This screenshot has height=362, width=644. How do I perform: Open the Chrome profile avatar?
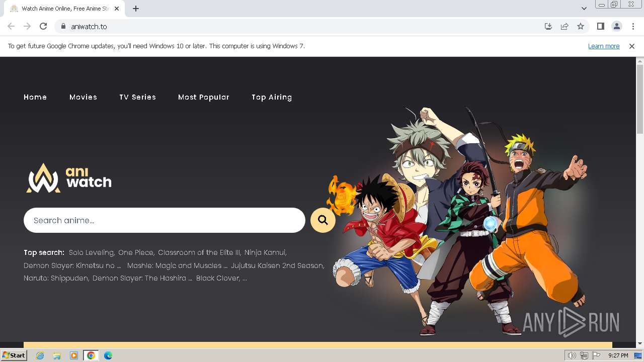click(x=617, y=26)
